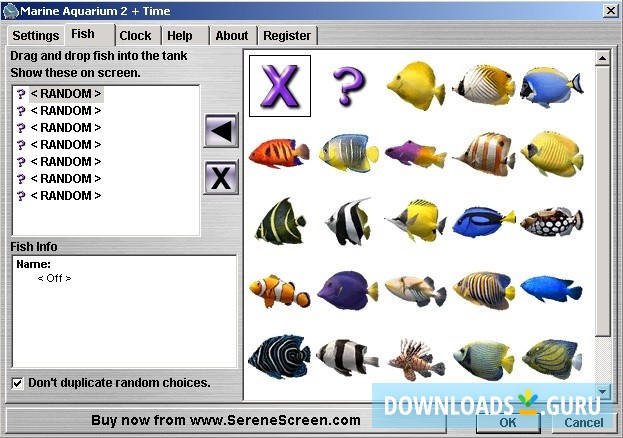The height and width of the screenshot is (438, 623).
Task: Choose the purple and yellow royal gramma
Action: coord(416,153)
